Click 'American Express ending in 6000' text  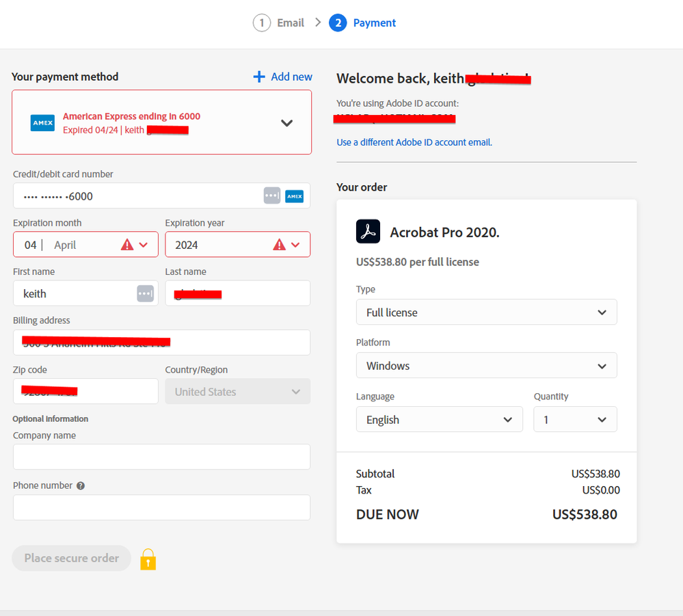(x=131, y=116)
